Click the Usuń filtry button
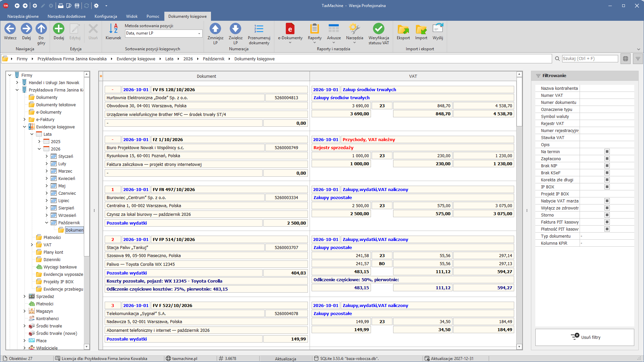 [x=585, y=337]
